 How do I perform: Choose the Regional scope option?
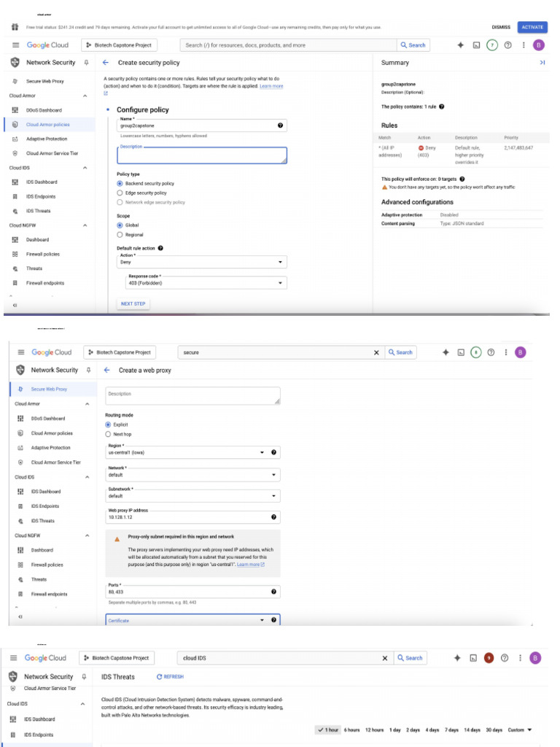(x=120, y=235)
